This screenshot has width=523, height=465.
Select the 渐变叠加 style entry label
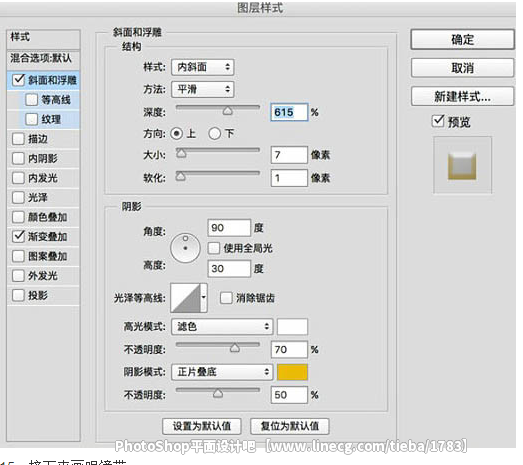pos(47,237)
